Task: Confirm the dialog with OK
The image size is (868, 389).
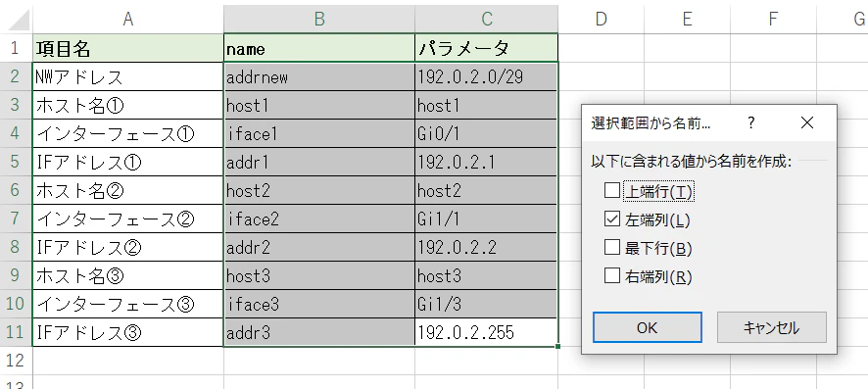Action: (648, 327)
